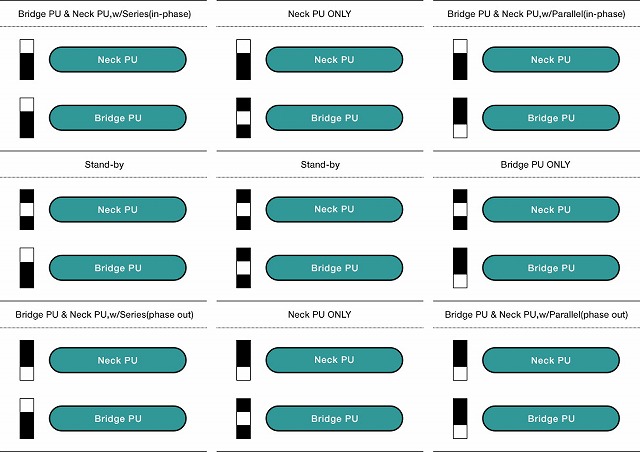Click Neck PU in Bridge PU ONLY panel
Image resolution: width=640 pixels, height=452 pixels.
click(551, 209)
